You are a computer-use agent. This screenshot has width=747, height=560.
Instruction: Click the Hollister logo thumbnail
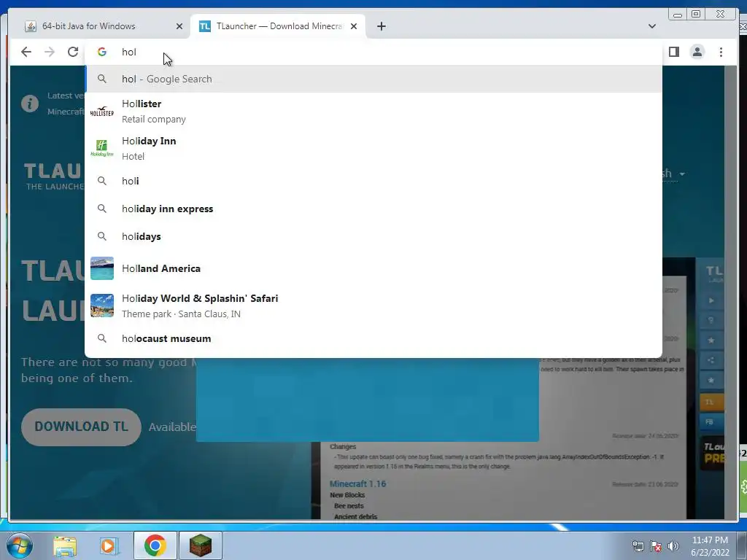point(102,112)
